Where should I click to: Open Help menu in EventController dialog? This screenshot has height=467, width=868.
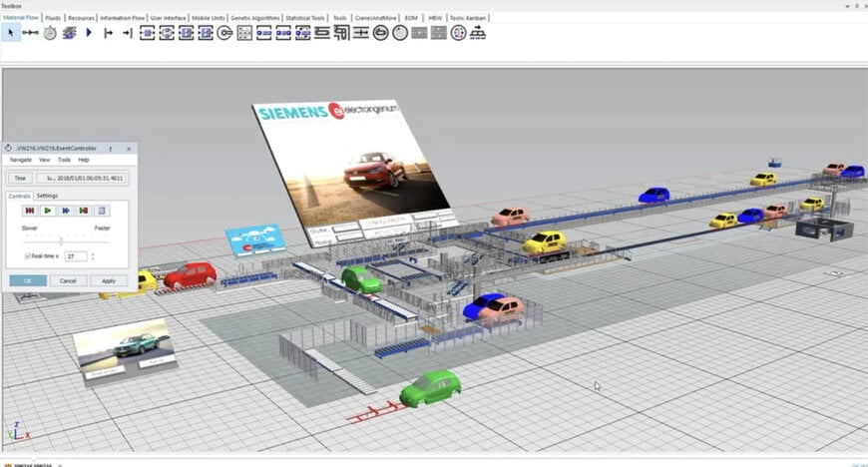84,160
